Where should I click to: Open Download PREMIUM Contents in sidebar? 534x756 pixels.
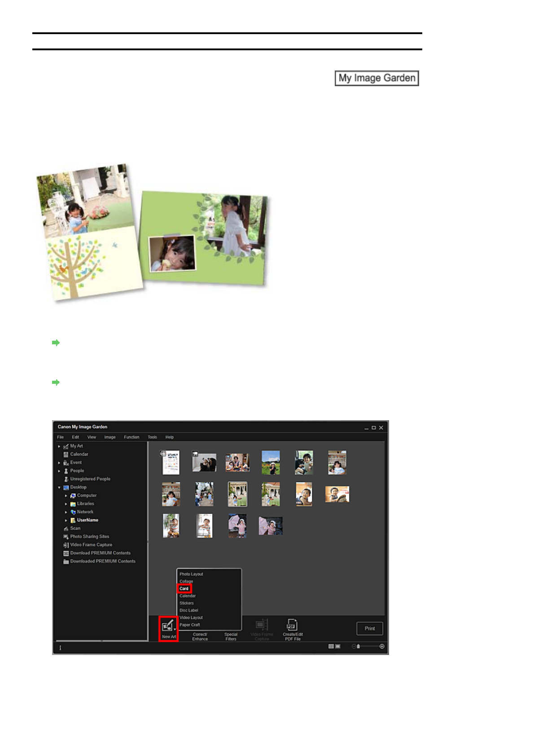(100, 553)
